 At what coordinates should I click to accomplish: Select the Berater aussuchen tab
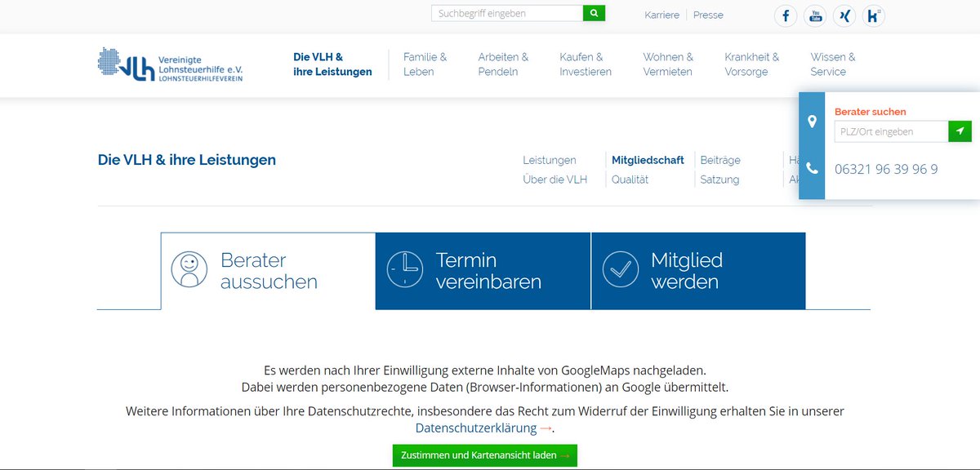268,271
